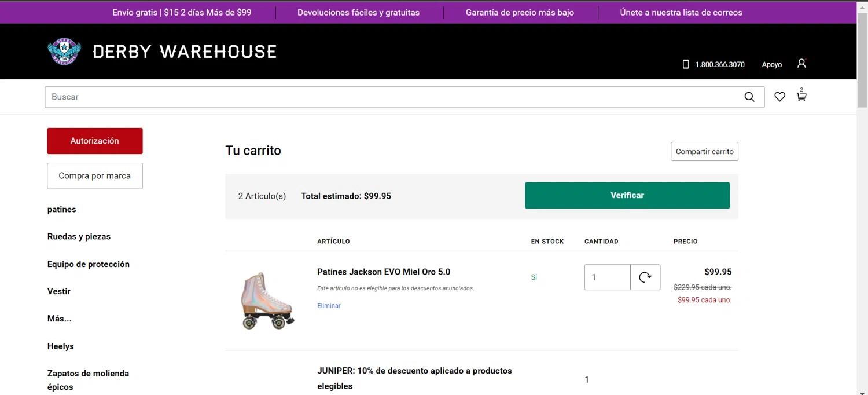
Task: Click phone number 1.800.366.3070
Action: 720,65
